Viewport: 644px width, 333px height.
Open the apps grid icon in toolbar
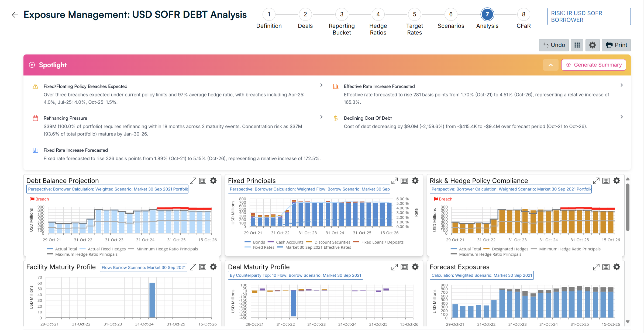(577, 45)
